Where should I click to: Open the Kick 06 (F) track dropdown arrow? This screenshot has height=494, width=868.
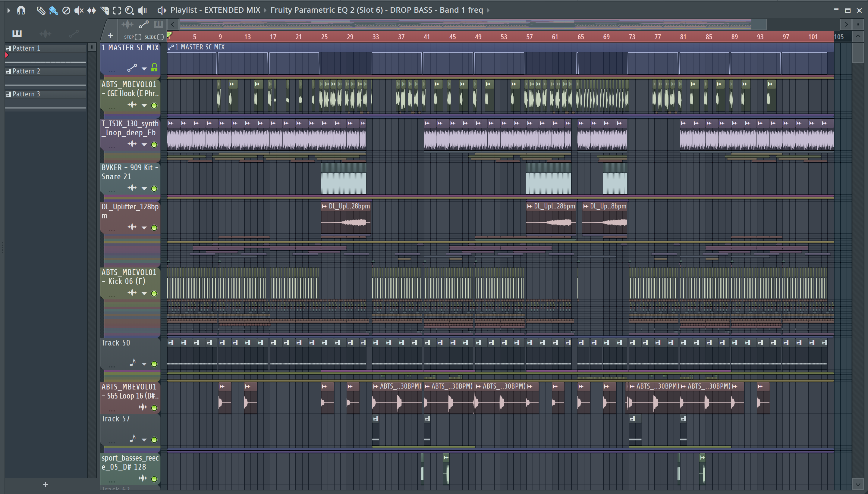click(144, 293)
